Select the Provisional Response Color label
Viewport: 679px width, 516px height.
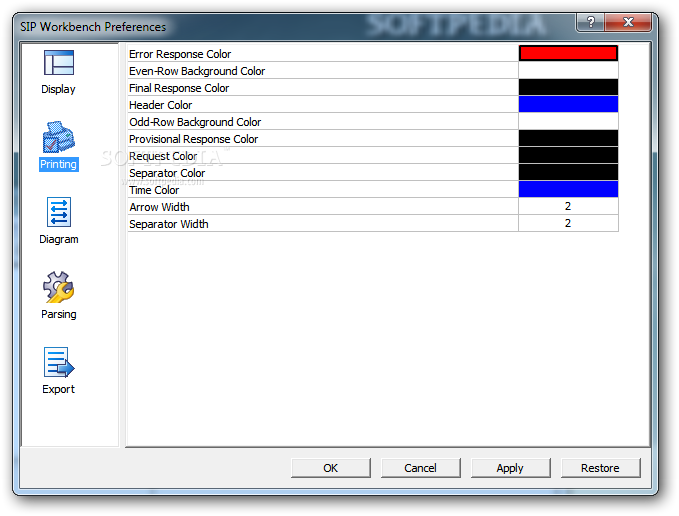click(194, 139)
